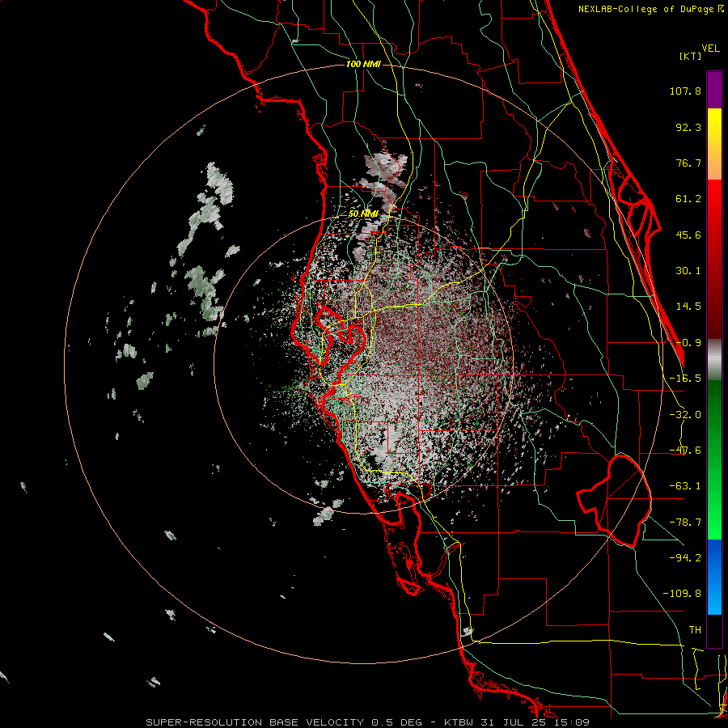Click the KTBW radar site identifier in caption
728x728 pixels.
(x=459, y=722)
